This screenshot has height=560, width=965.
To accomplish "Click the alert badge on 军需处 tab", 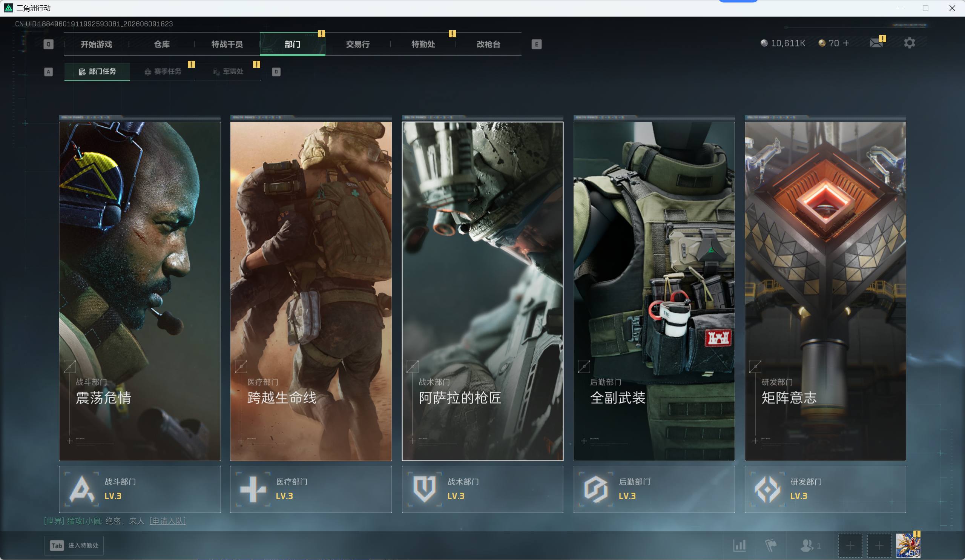I will (x=256, y=64).
